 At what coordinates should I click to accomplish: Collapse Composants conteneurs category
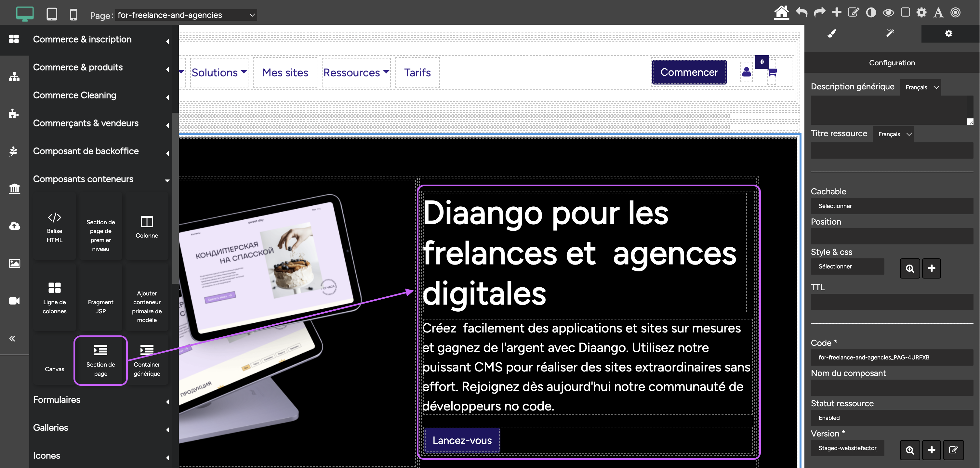101,179
